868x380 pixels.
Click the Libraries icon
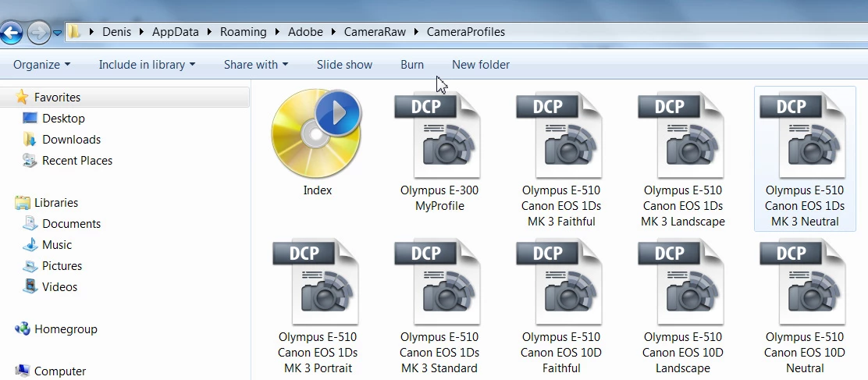click(22, 202)
